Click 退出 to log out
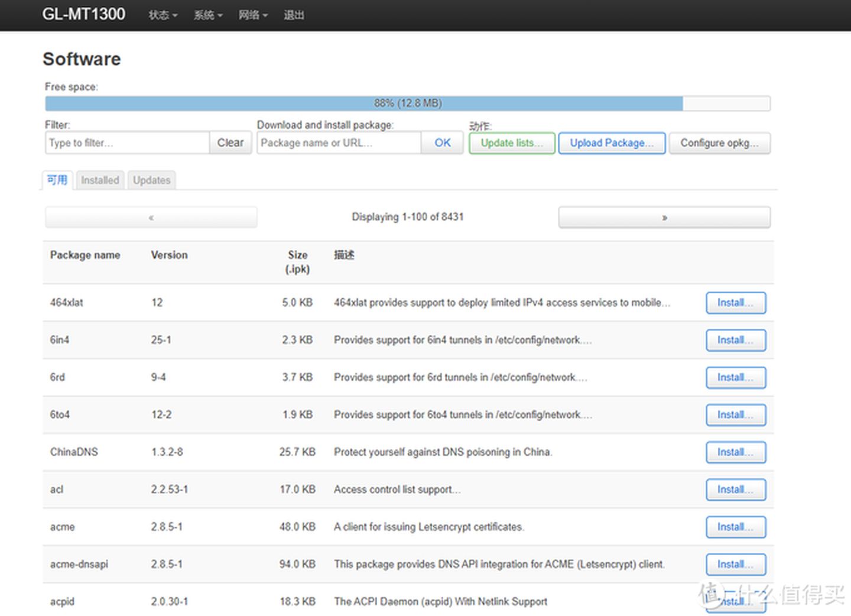The image size is (851, 616). point(293,15)
